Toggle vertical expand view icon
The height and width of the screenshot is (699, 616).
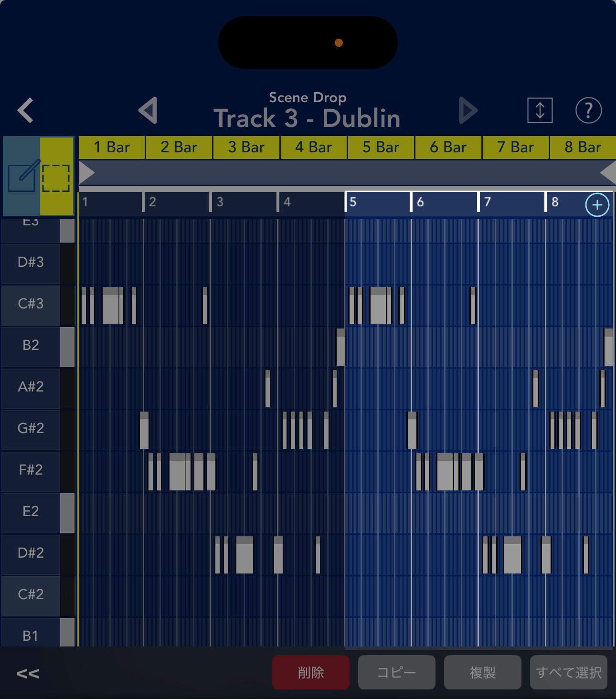[540, 111]
